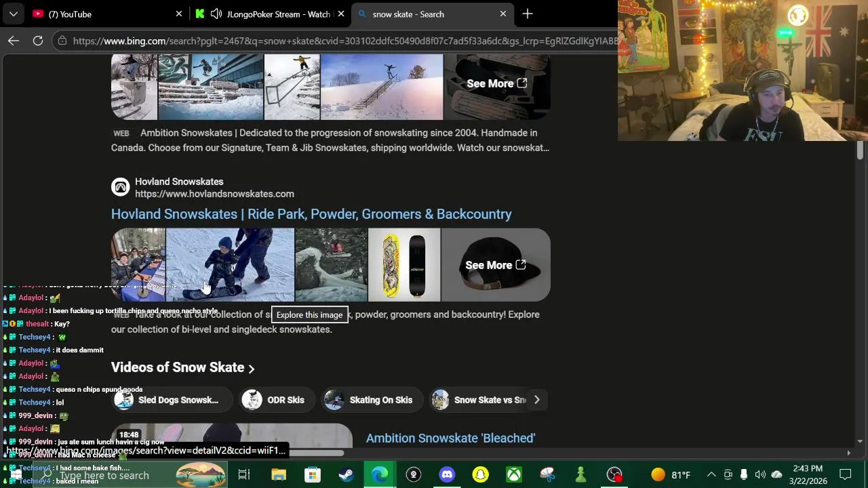Click the 'Explore this image' tooltip
The image size is (868, 488).
(x=309, y=314)
